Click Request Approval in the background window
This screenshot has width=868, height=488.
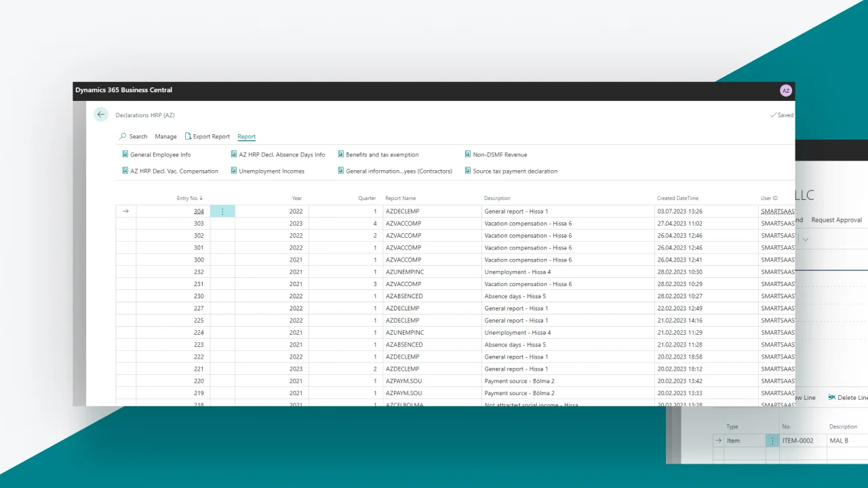coord(836,220)
